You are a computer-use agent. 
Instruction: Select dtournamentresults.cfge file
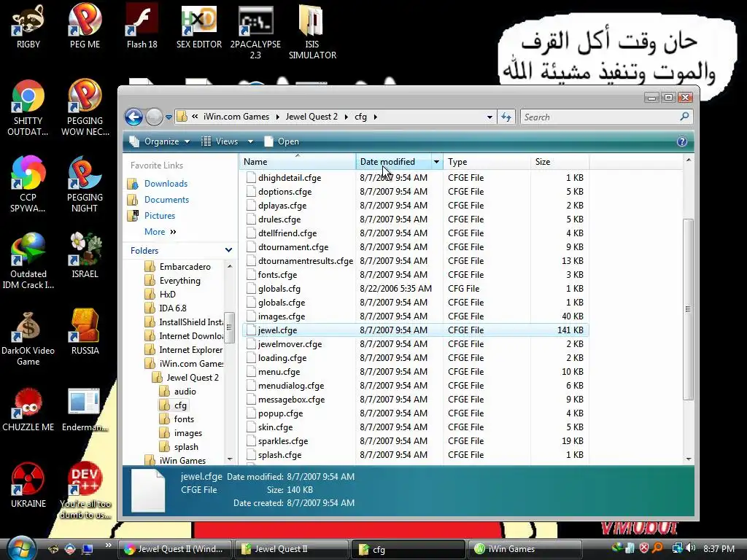tap(415, 261)
